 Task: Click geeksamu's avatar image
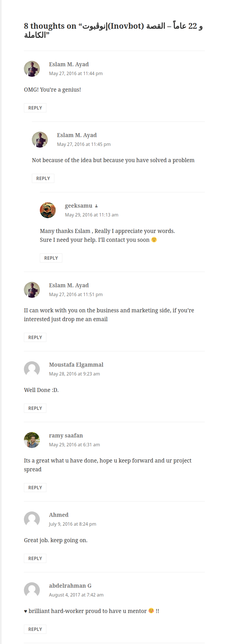pos(48,210)
